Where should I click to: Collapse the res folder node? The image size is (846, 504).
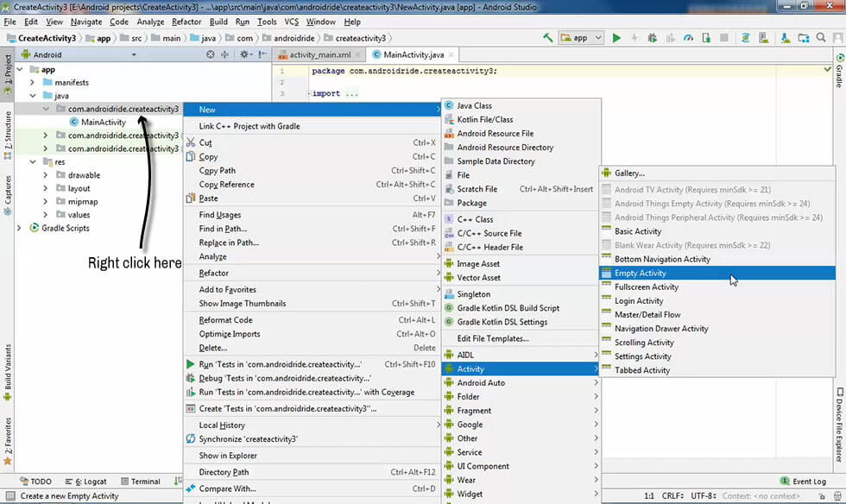(x=33, y=162)
